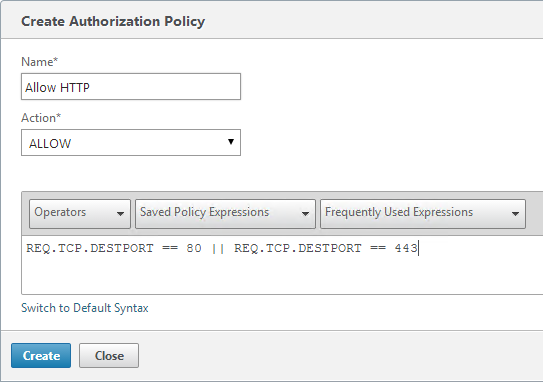Viewport: 543px width, 382px height.
Task: Click the Create Authorization Policy heading
Action: (113, 21)
